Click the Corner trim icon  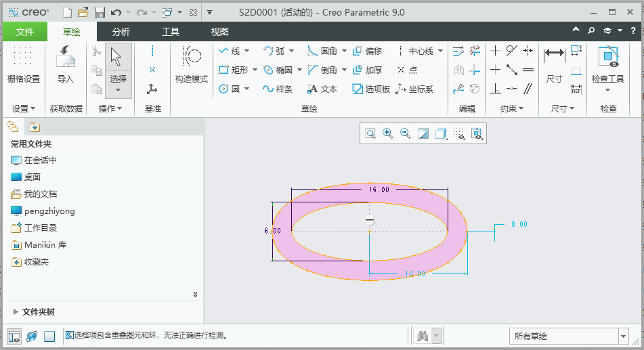475,70
